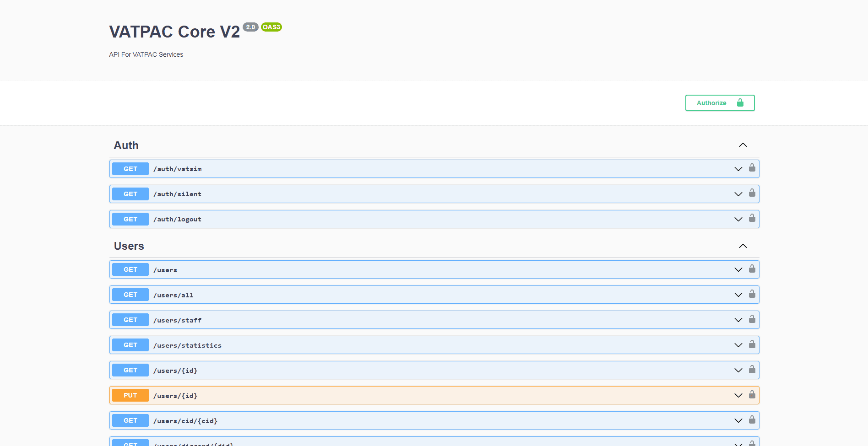This screenshot has height=446, width=868.
Task: Expand the /users/staff endpoint chevron
Action: click(738, 320)
